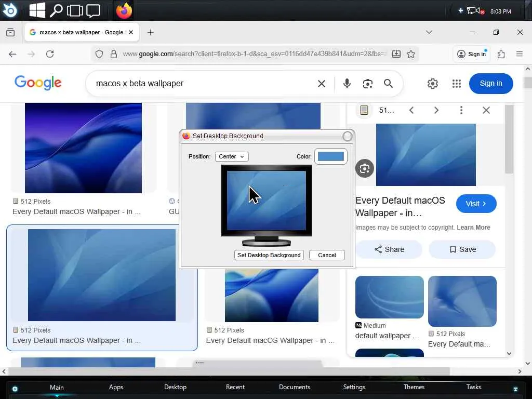Switch to the Recent tab
Image resolution: width=532 pixels, height=399 pixels.
(x=235, y=387)
